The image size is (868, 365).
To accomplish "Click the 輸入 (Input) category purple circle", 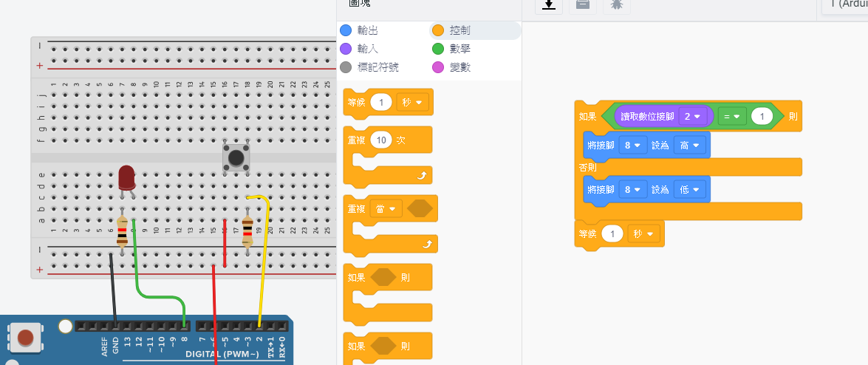I will [x=345, y=49].
